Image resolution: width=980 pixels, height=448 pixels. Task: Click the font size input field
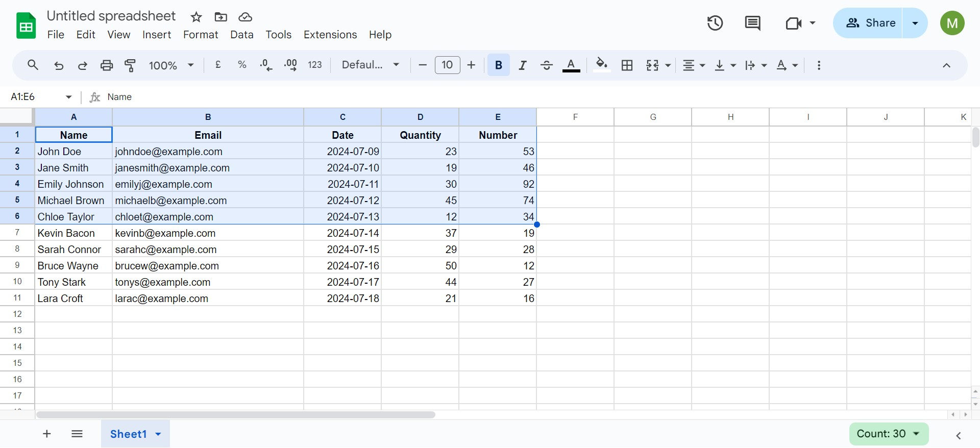[448, 65]
